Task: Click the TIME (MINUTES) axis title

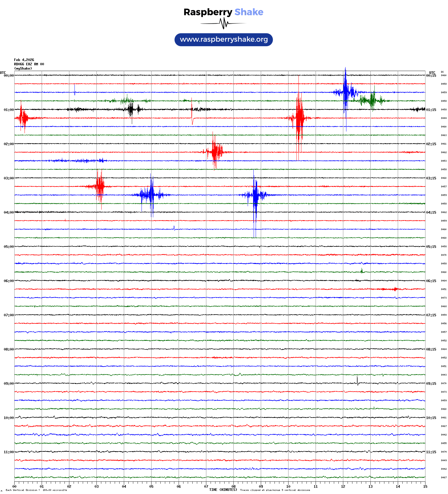Action: coord(223,490)
